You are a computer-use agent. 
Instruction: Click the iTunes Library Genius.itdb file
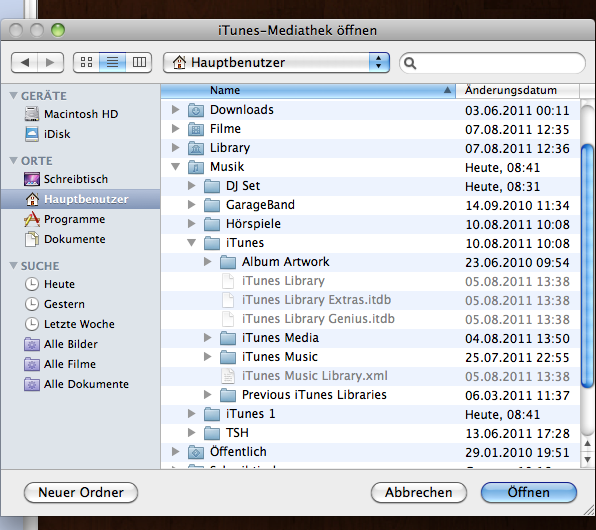pyautogui.click(x=370, y=319)
